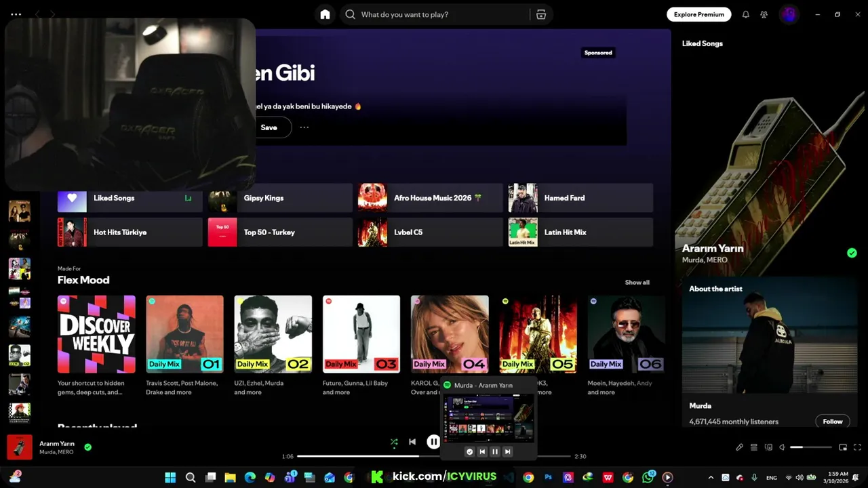This screenshot has width=868, height=488.
Task: Open Connect to a device icon
Action: click(x=768, y=447)
